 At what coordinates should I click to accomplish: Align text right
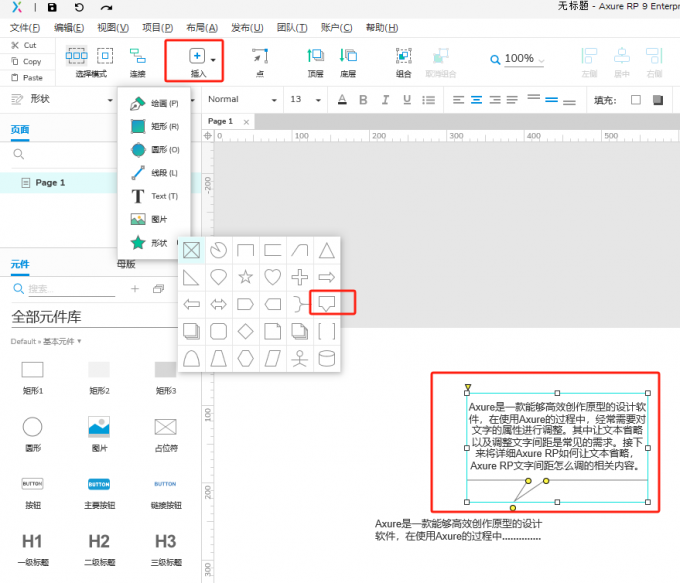point(495,100)
